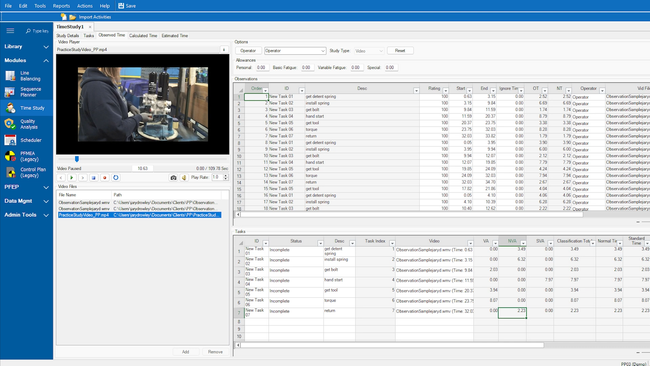Viewport: 650px width, 366px height.
Task: Click the Reset button
Action: 400,51
